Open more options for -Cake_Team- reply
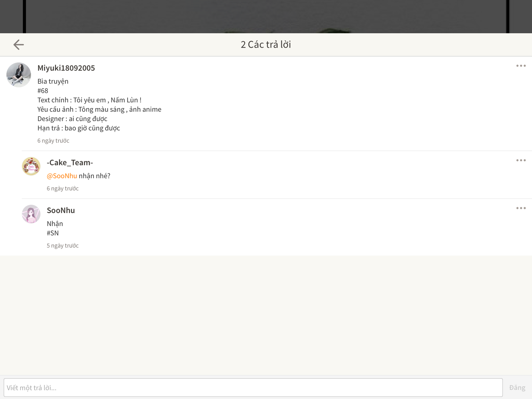Image resolution: width=532 pixels, height=399 pixels. pyautogui.click(x=521, y=160)
